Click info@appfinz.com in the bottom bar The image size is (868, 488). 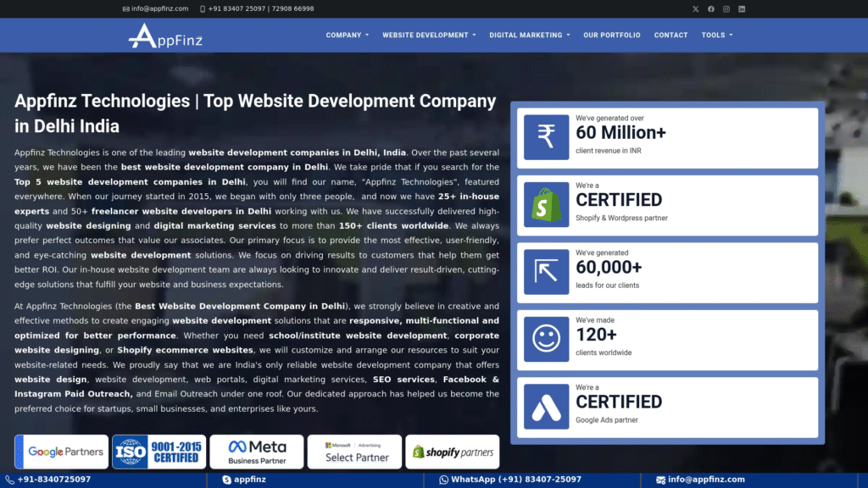[x=706, y=480]
